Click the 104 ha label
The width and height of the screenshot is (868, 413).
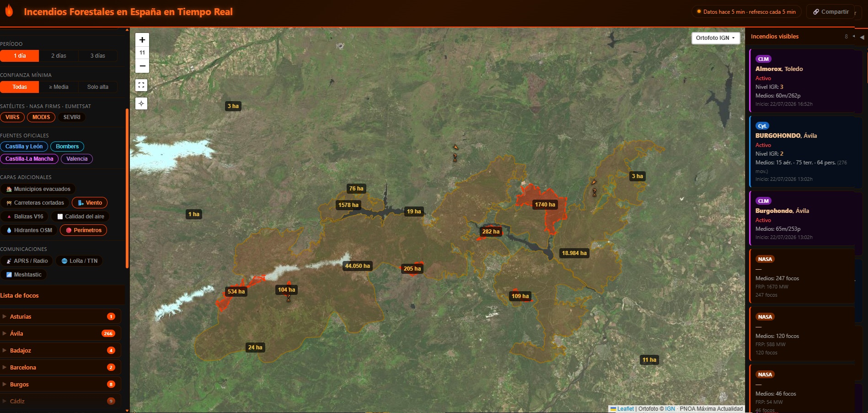[286, 290]
